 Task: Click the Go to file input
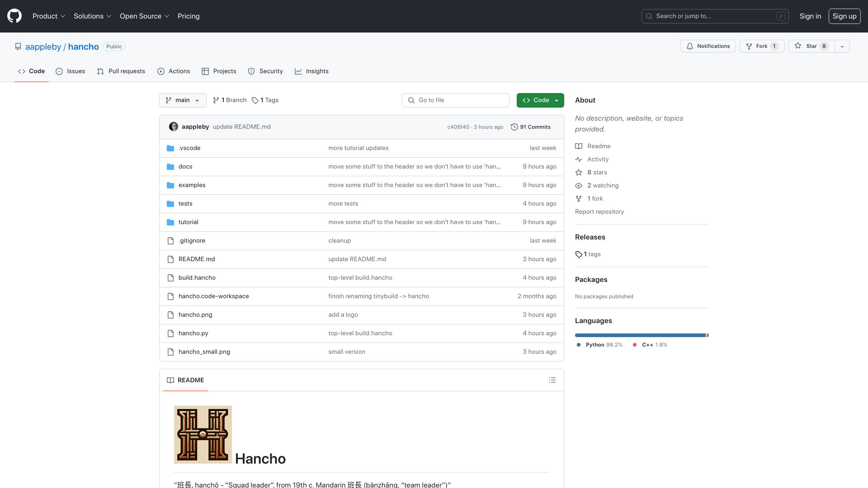[455, 100]
